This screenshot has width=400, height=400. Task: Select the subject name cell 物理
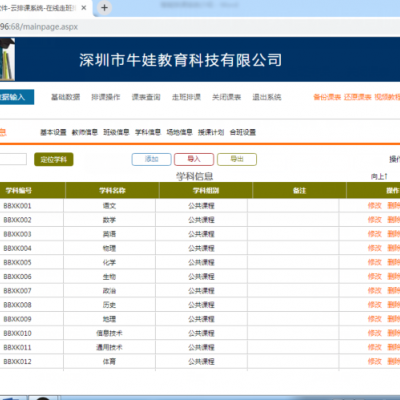click(x=109, y=248)
